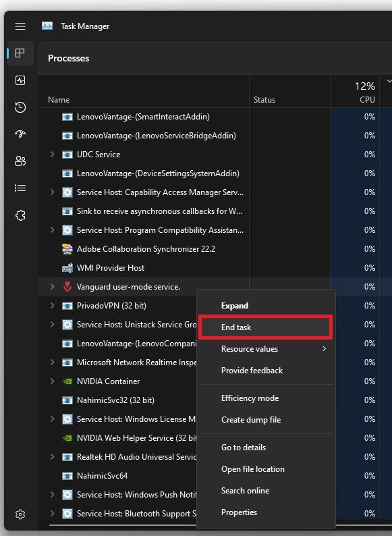Expand the UDC Service process
This screenshot has height=536, width=392.
[53, 155]
